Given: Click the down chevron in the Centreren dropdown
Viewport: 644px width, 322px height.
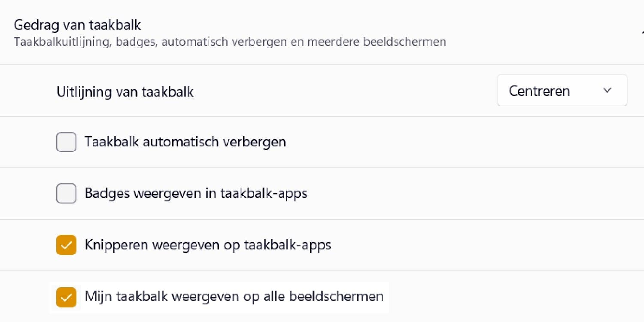Looking at the screenshot, I should (x=607, y=91).
